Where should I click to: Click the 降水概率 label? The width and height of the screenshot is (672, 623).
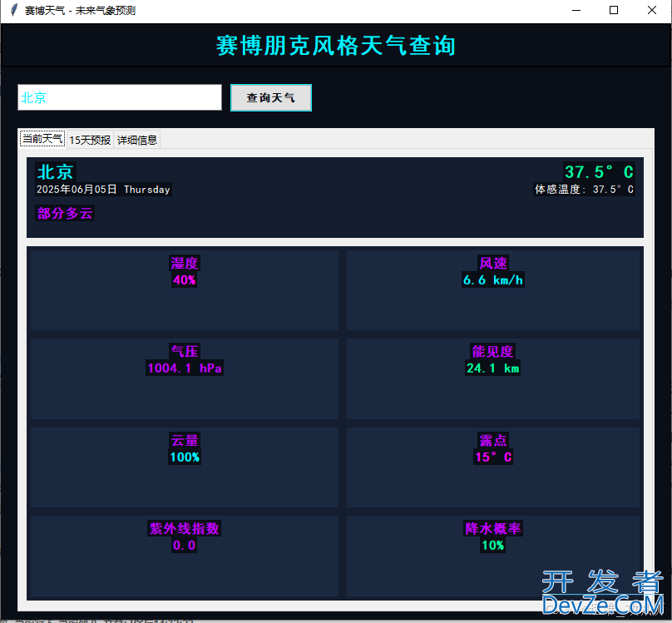(x=493, y=528)
